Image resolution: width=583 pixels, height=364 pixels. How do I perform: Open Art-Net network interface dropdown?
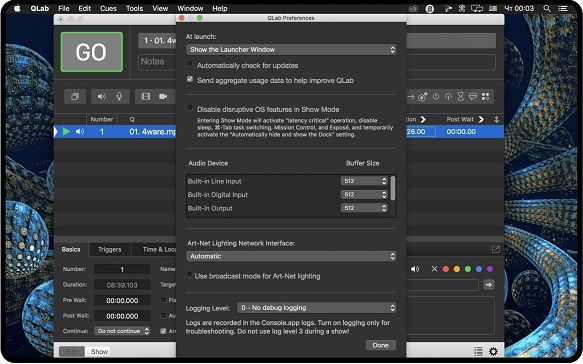[291, 256]
